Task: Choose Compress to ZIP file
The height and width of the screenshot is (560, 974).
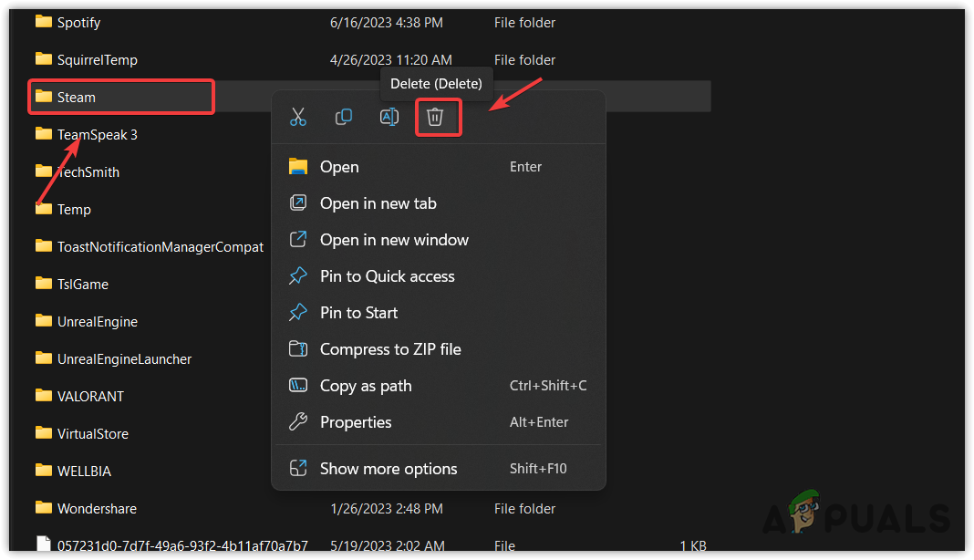Action: point(390,349)
